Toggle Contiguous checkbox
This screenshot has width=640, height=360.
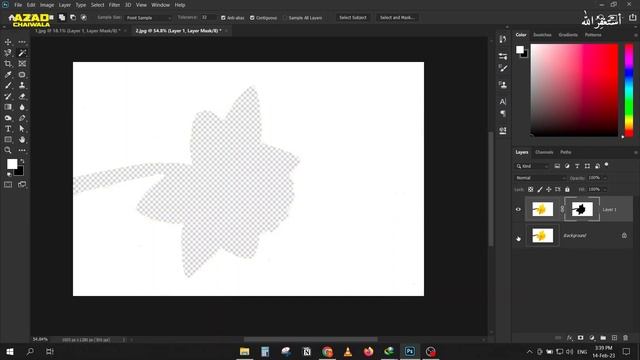(x=252, y=18)
